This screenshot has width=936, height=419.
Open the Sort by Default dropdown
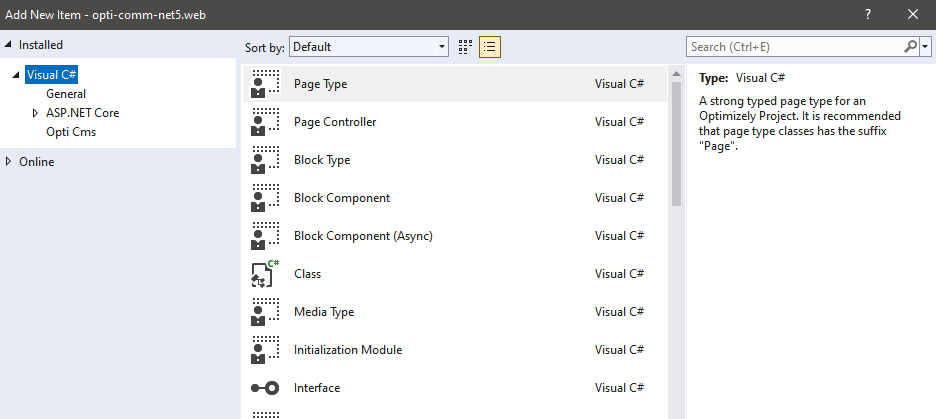coord(369,47)
